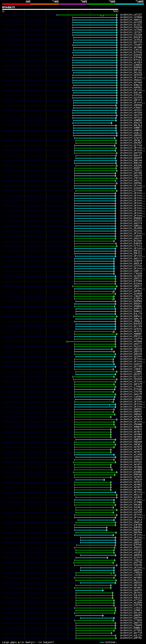
Task: Open the UniRef100_Q4N3P0 entry
Action: (x=131, y=615)
